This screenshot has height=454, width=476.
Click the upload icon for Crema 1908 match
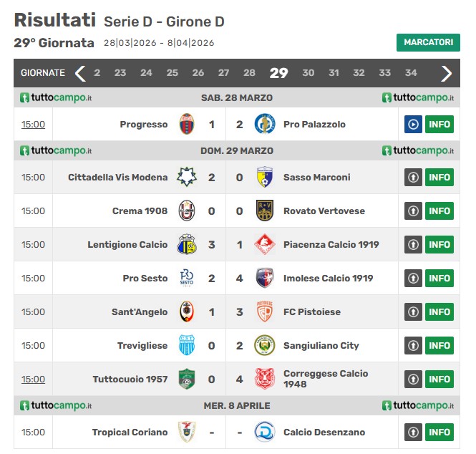coord(413,211)
